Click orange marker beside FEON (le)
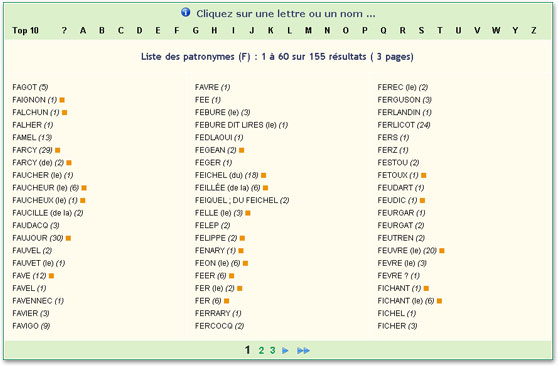The image size is (558, 366). click(246, 263)
